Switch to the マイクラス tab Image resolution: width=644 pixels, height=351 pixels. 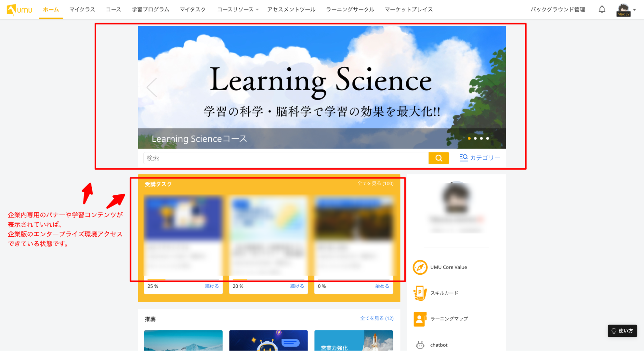[x=82, y=9]
